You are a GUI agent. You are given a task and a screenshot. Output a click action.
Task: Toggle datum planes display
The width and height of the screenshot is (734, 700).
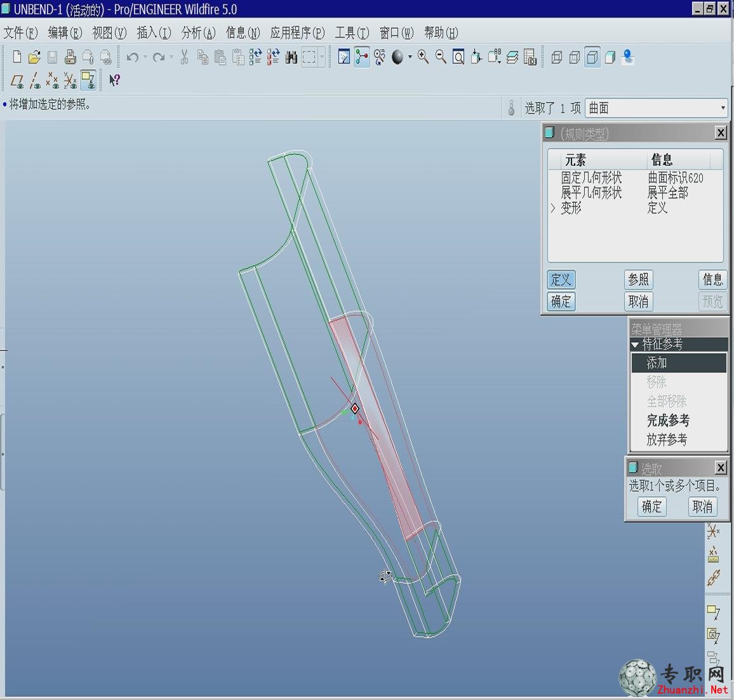pyautogui.click(x=17, y=81)
